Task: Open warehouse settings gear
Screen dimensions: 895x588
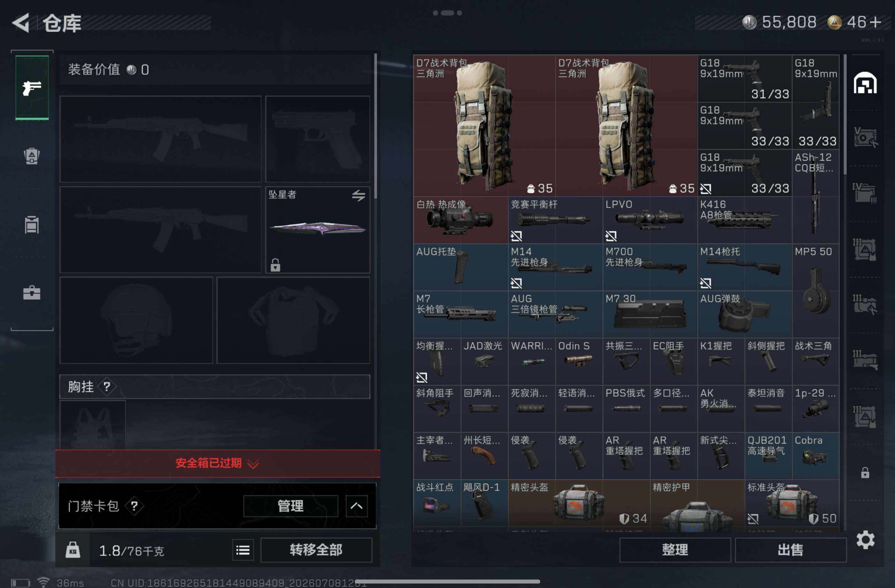Action: (865, 540)
